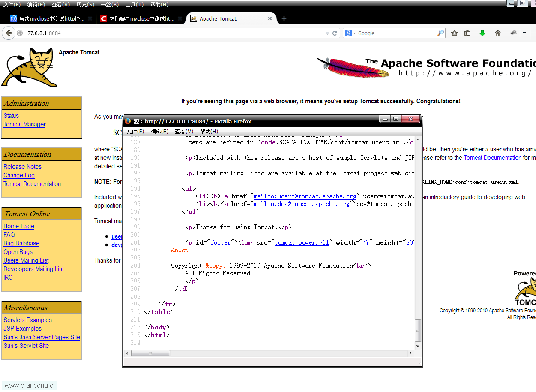Open the Tomcat Documentation sidebar link

tap(32, 184)
